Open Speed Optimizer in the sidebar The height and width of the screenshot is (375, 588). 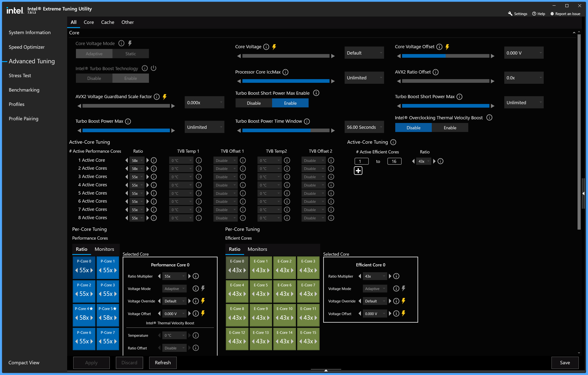(x=27, y=47)
